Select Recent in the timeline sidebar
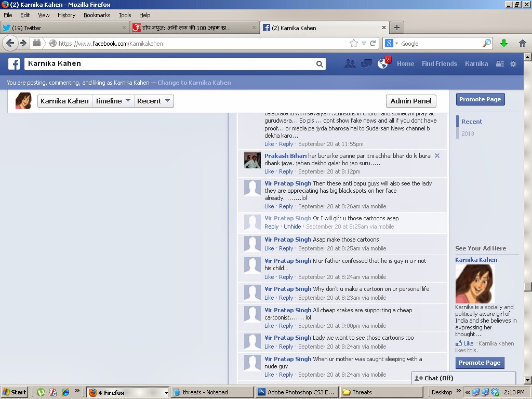 (472, 122)
